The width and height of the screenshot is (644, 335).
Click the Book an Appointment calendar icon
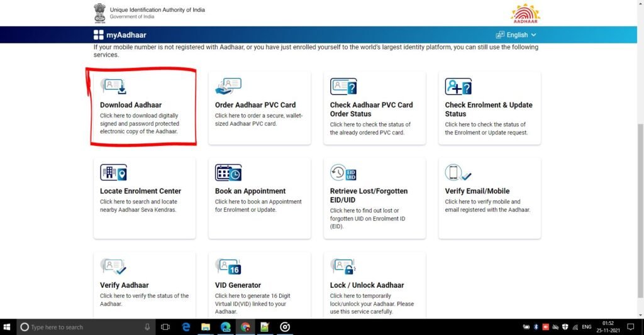(228, 172)
